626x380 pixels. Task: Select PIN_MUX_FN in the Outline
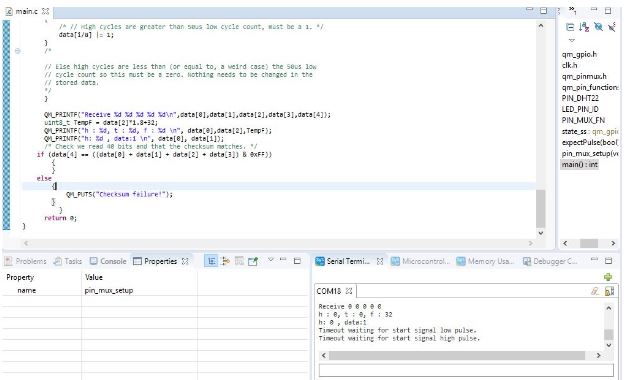583,120
